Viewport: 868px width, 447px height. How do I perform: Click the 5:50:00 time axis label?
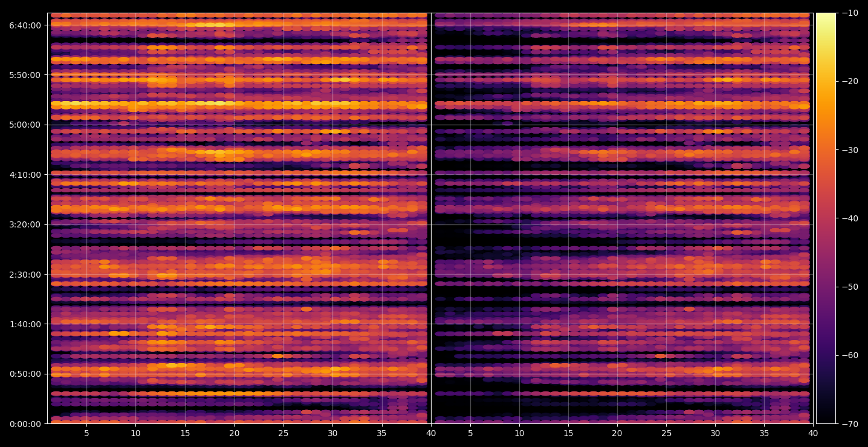click(x=25, y=75)
